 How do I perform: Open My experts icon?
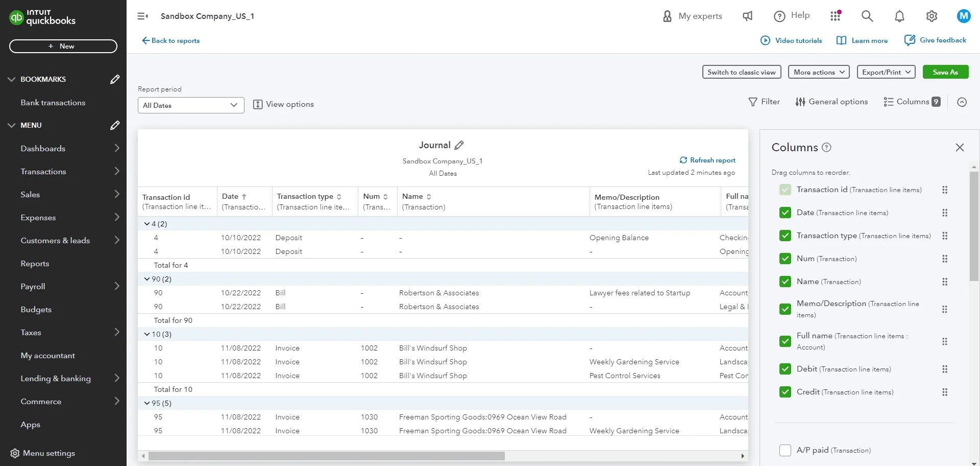point(667,16)
